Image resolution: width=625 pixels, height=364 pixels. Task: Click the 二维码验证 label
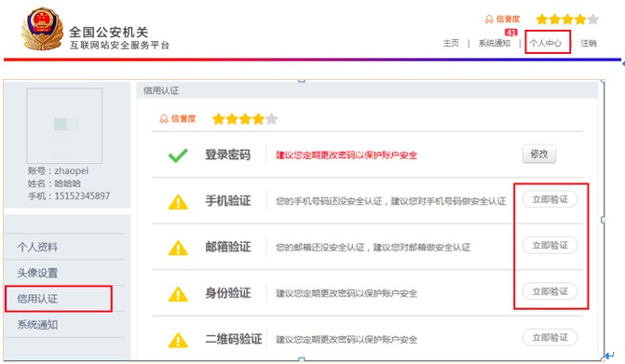click(233, 339)
